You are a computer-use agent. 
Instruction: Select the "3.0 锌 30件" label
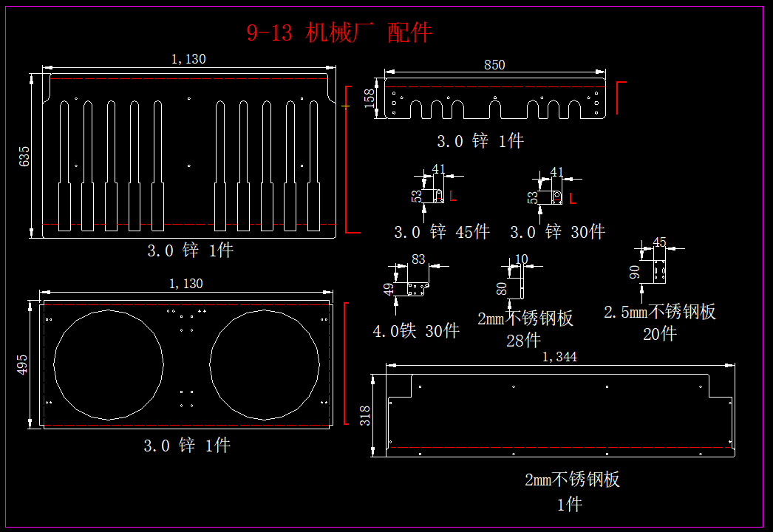coord(557,232)
